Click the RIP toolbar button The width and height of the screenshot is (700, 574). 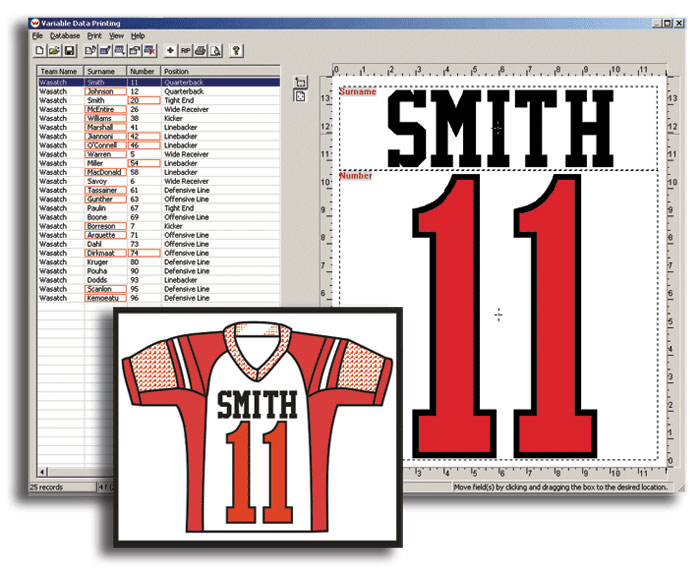pyautogui.click(x=185, y=50)
